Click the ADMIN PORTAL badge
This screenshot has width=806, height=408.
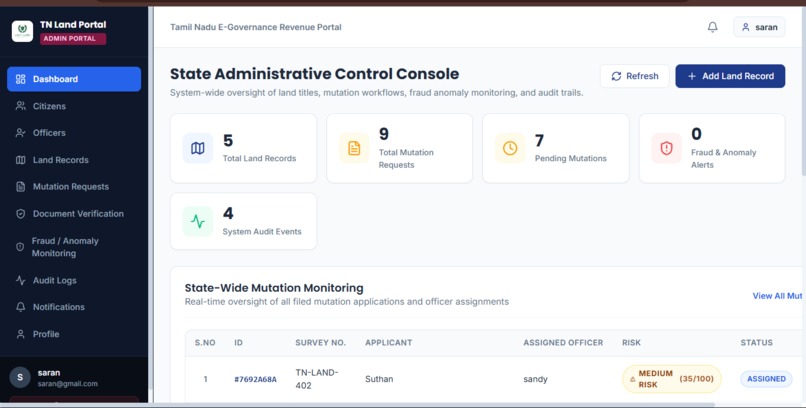[73, 39]
